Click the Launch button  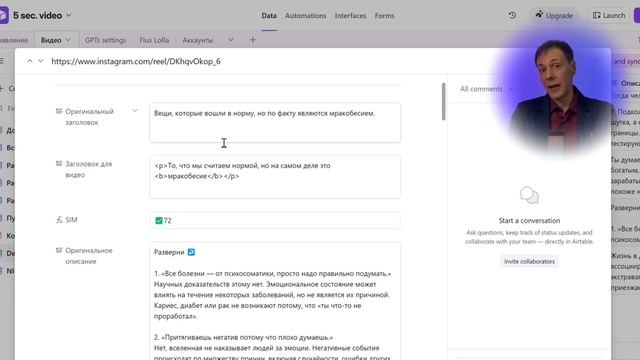pyautogui.click(x=609, y=16)
